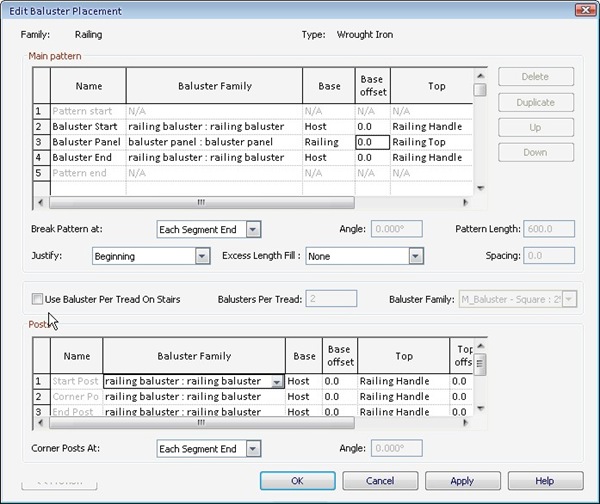This screenshot has height=504, width=600.
Task: Expand Start Post baluster family dropdown
Action: coord(277,382)
